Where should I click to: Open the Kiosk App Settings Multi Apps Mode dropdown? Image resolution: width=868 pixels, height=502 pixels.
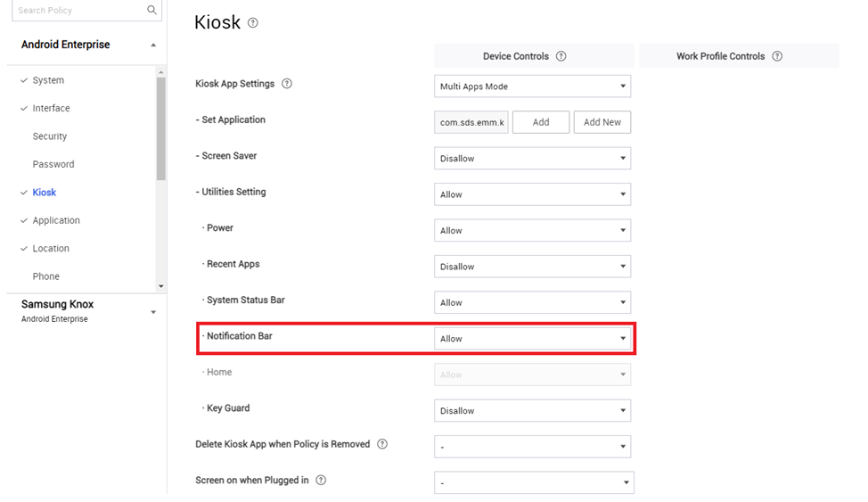click(x=532, y=86)
